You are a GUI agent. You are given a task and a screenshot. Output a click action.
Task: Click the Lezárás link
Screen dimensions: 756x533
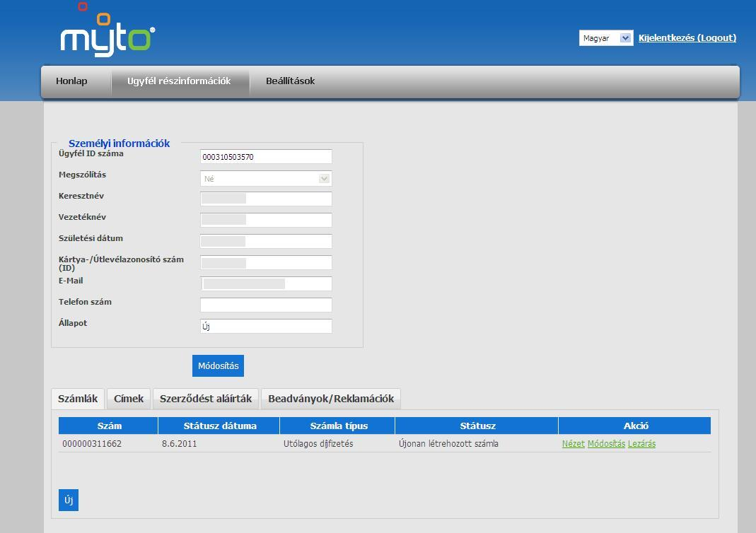point(641,444)
